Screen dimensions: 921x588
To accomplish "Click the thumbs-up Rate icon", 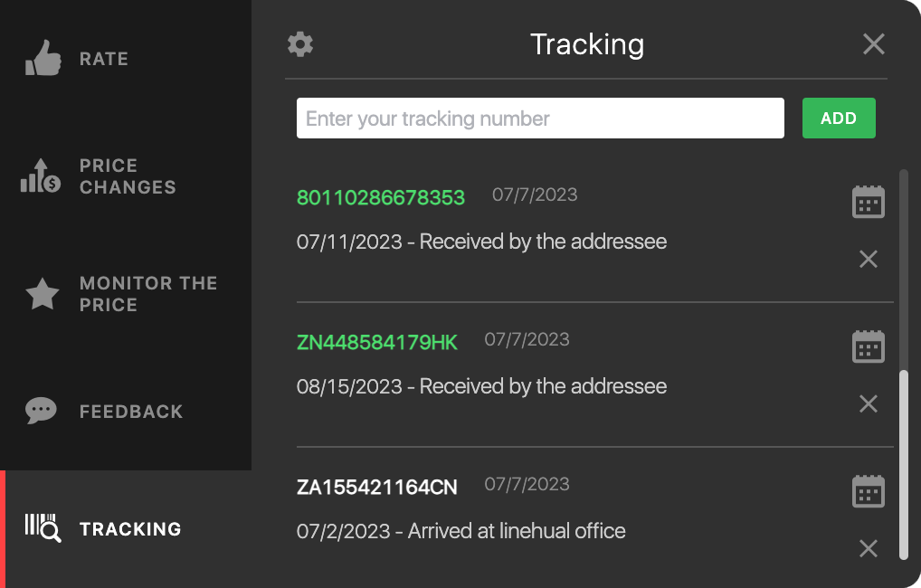I will pos(43,59).
